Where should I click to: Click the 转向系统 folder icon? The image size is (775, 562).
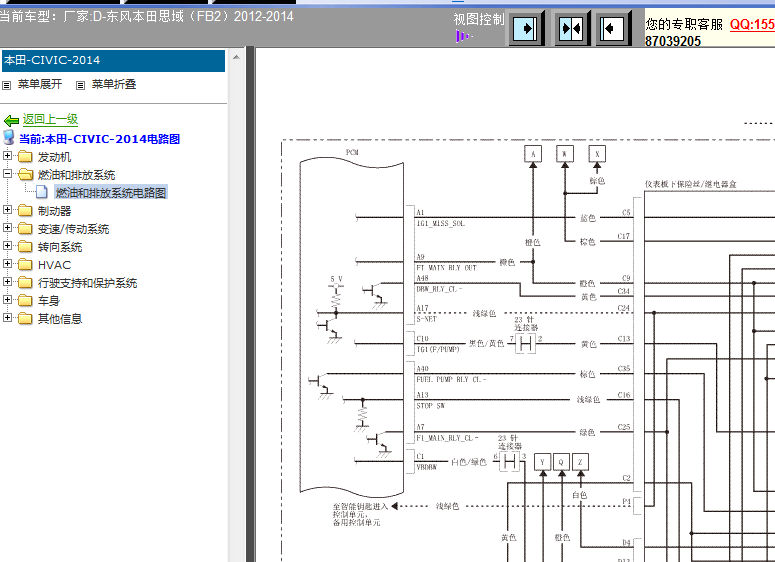click(x=25, y=246)
